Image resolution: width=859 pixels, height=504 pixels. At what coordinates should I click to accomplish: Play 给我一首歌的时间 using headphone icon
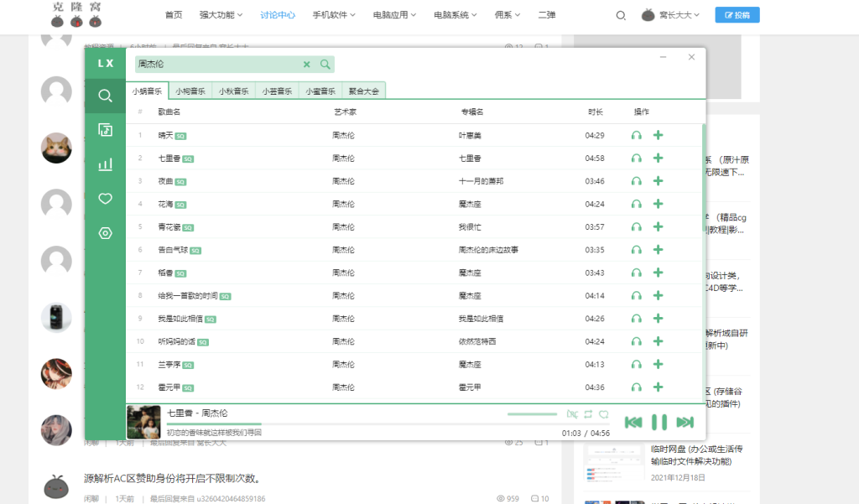click(x=636, y=296)
